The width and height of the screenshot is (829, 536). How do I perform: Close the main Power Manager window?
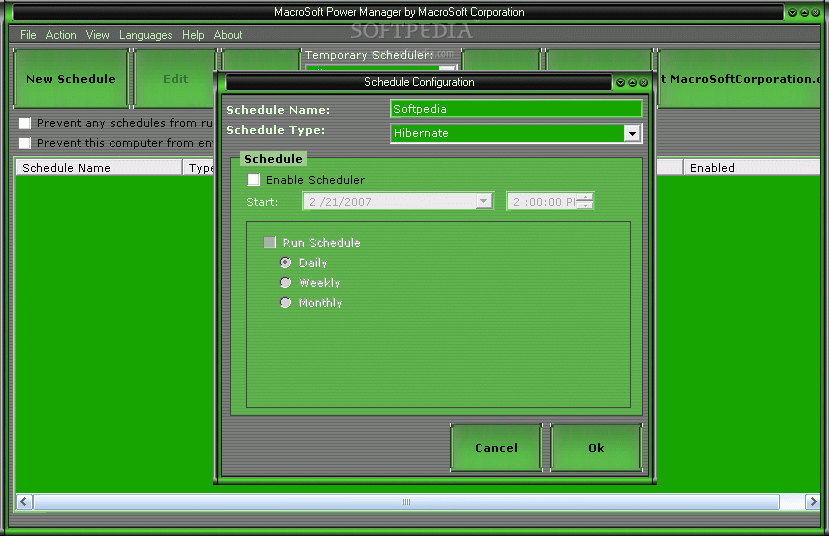point(816,12)
